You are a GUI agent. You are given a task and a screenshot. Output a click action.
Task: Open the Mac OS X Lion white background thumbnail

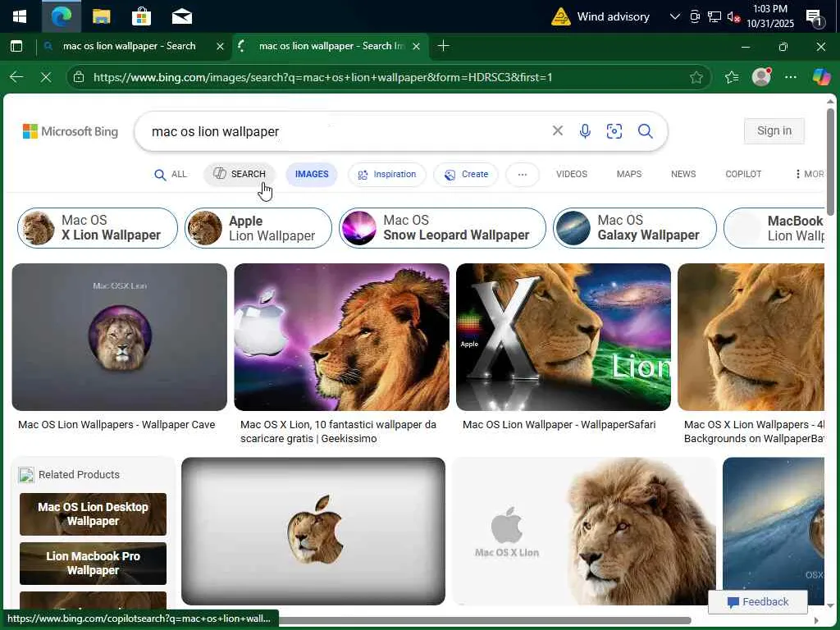click(584, 531)
